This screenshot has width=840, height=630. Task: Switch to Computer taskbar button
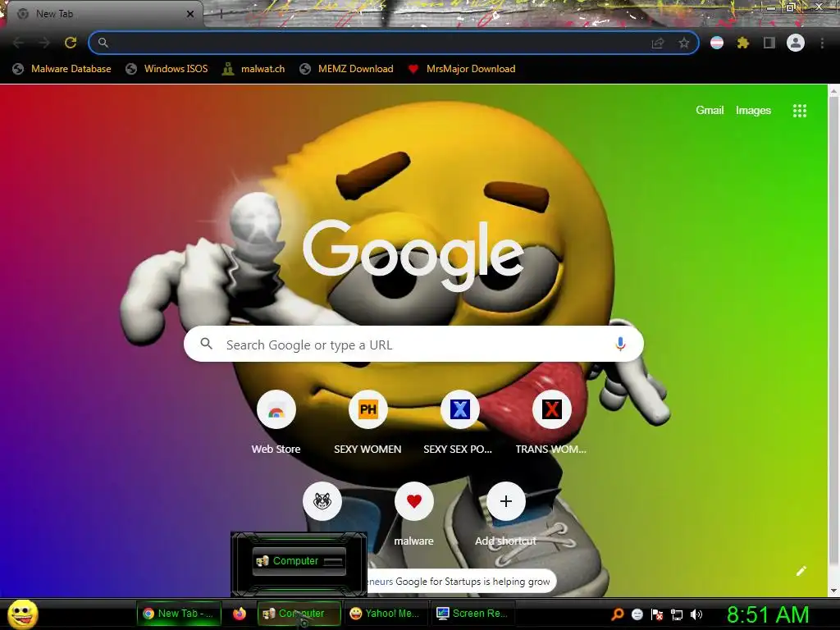click(299, 614)
